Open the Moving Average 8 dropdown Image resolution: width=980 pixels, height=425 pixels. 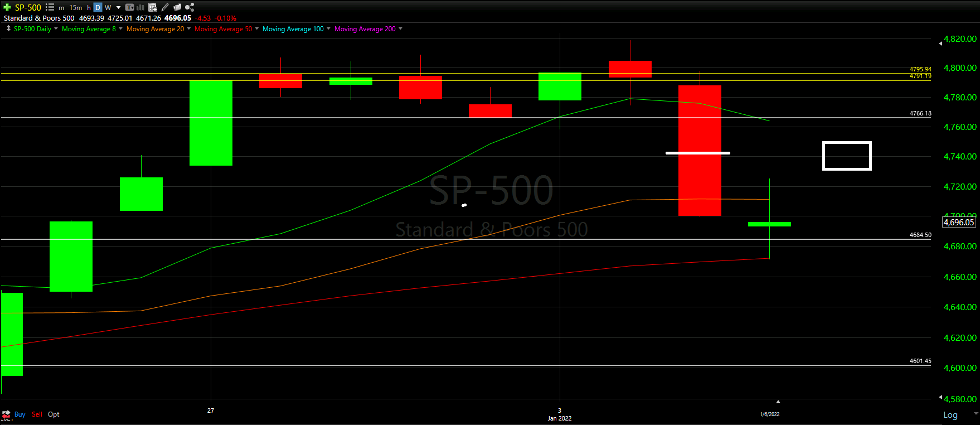pos(120,28)
